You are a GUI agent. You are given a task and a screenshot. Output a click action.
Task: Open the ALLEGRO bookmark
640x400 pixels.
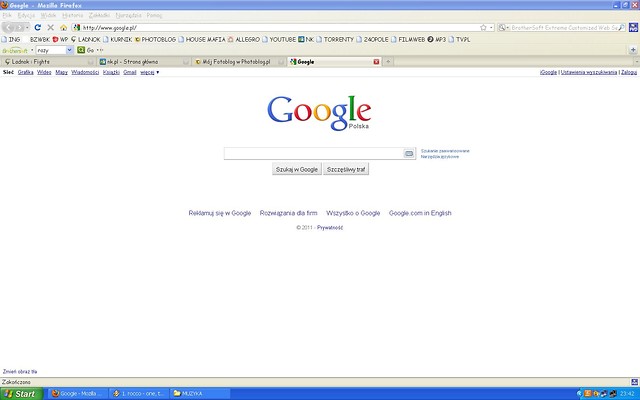pos(244,39)
